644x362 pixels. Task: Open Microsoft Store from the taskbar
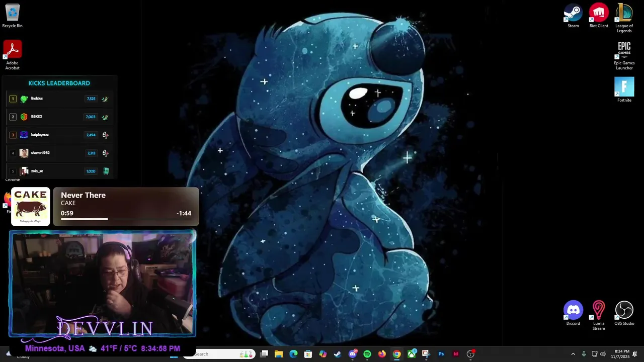pos(308,354)
